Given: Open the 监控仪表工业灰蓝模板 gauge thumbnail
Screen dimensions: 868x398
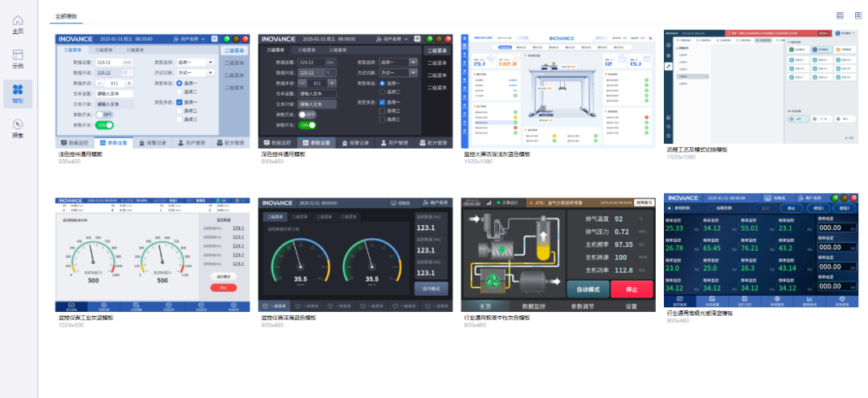Looking at the screenshot, I should point(153,255).
